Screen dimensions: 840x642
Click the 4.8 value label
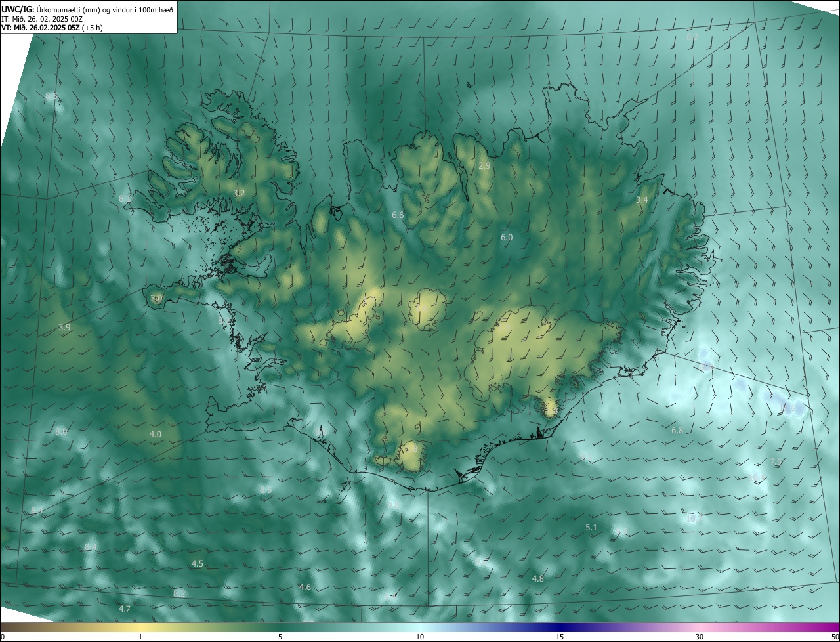[x=538, y=579]
